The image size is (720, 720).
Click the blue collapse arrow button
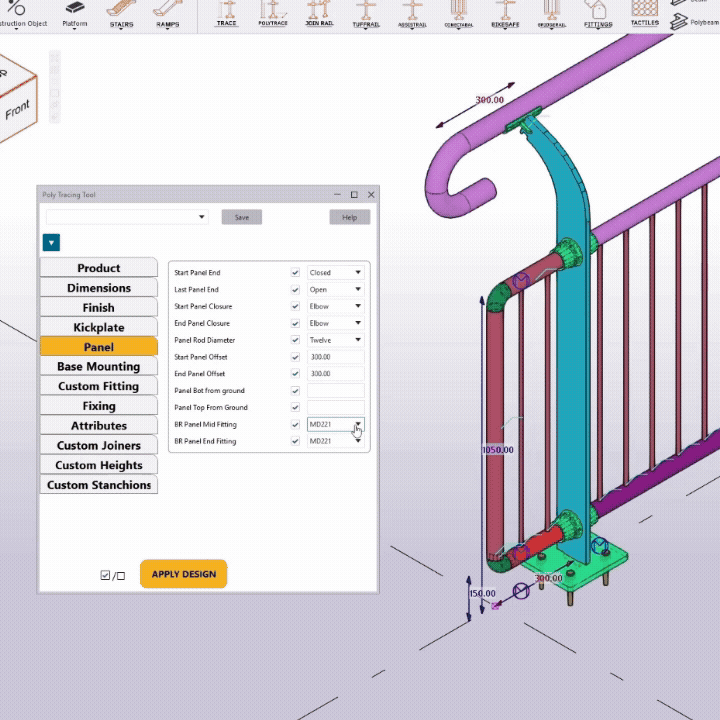(x=51, y=242)
